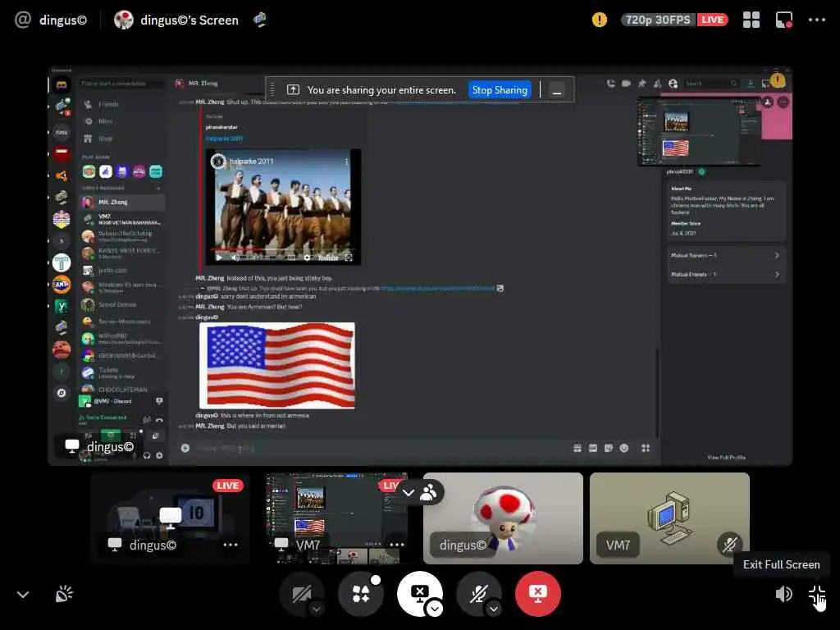Hide participants with the chevron toggle
Viewport: 840px width, 630px height.
[409, 492]
